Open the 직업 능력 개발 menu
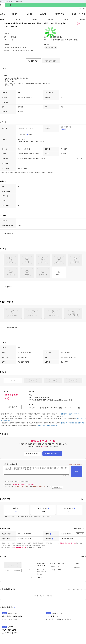Screen dimensions: 86x644 pos(59,14)
